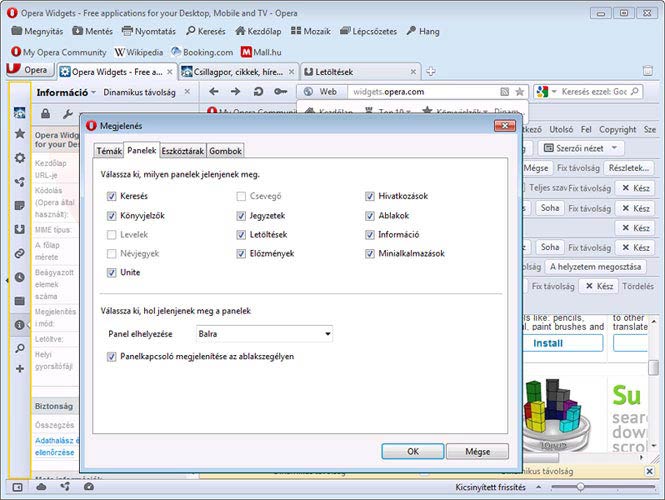Click the Megnyitás toolbar icon
The height and width of the screenshot is (500, 665).
[x=17, y=31]
